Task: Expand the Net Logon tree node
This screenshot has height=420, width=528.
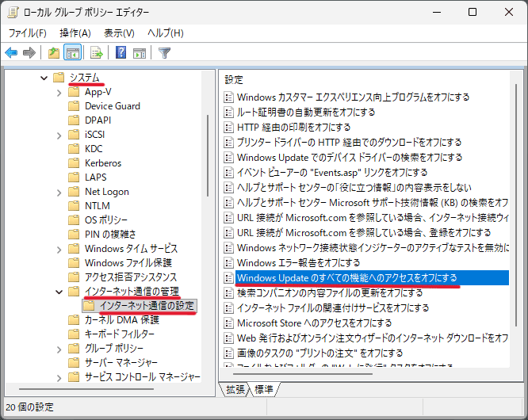Action: [59, 192]
